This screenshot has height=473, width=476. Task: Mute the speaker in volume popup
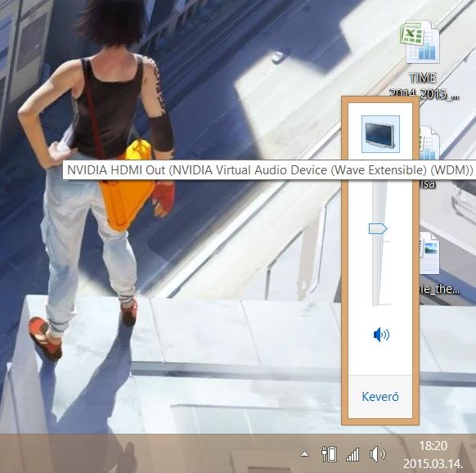click(x=381, y=335)
